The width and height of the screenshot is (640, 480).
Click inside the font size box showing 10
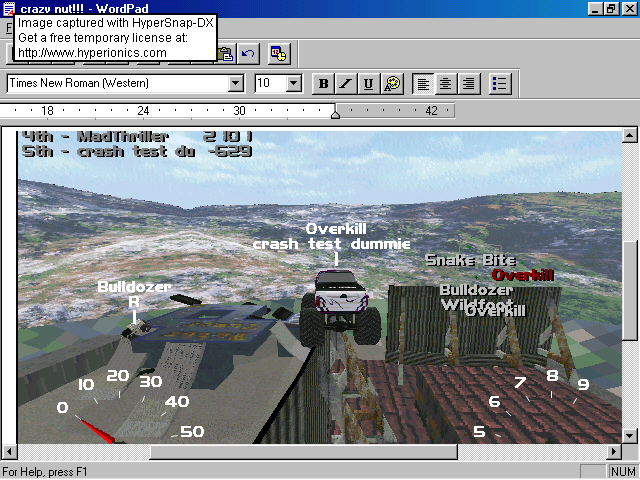270,84
